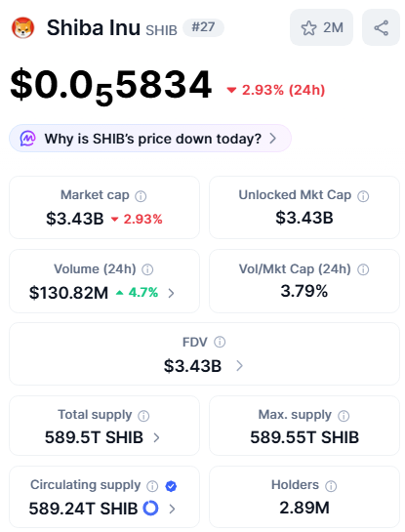This screenshot has width=405, height=532.
Task: Show info for Volume (24h)
Action: coord(147,269)
